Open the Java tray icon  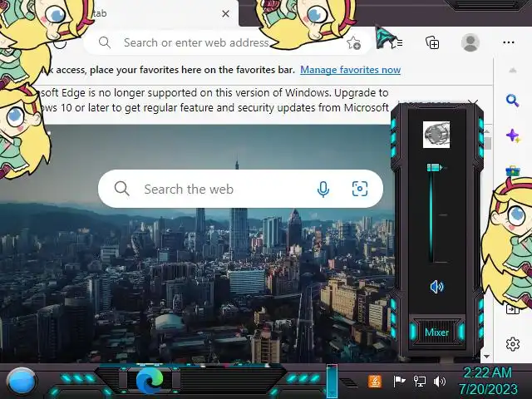pos(375,382)
